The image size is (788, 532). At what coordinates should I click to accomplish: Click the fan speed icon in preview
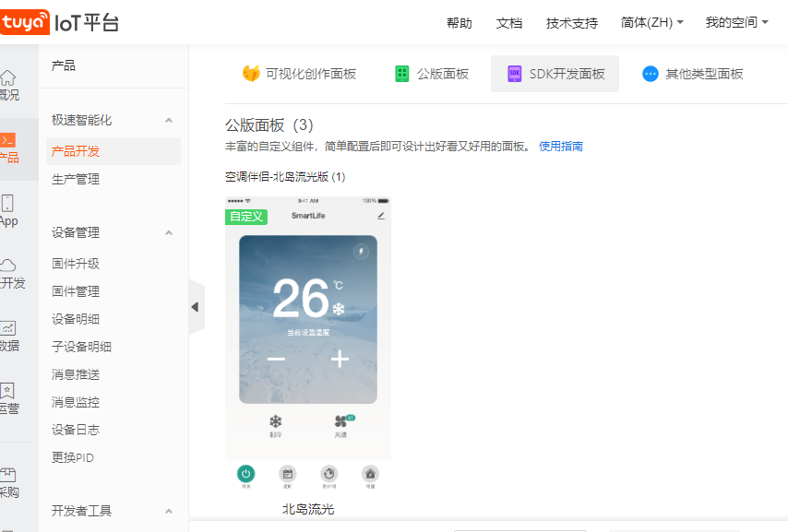point(341,421)
